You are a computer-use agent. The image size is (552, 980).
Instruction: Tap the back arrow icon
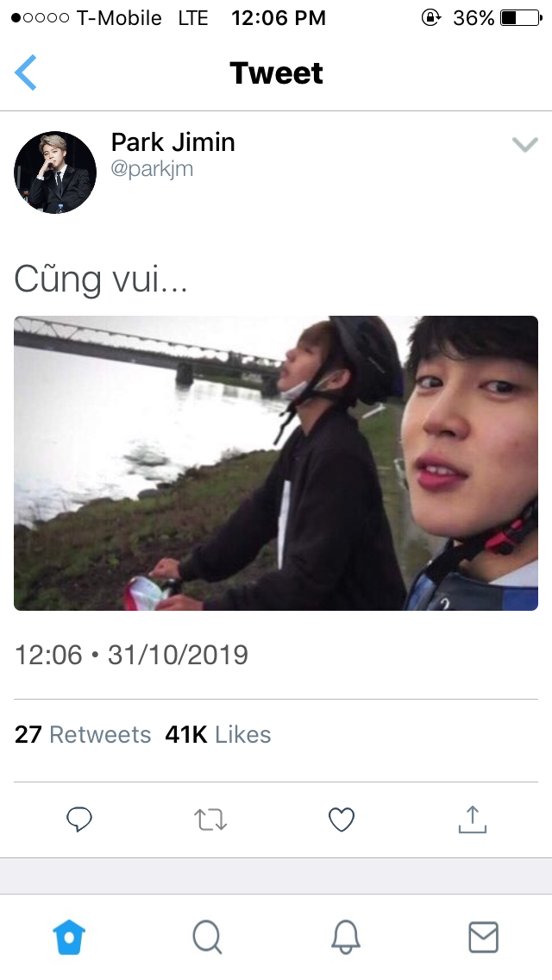point(26,72)
